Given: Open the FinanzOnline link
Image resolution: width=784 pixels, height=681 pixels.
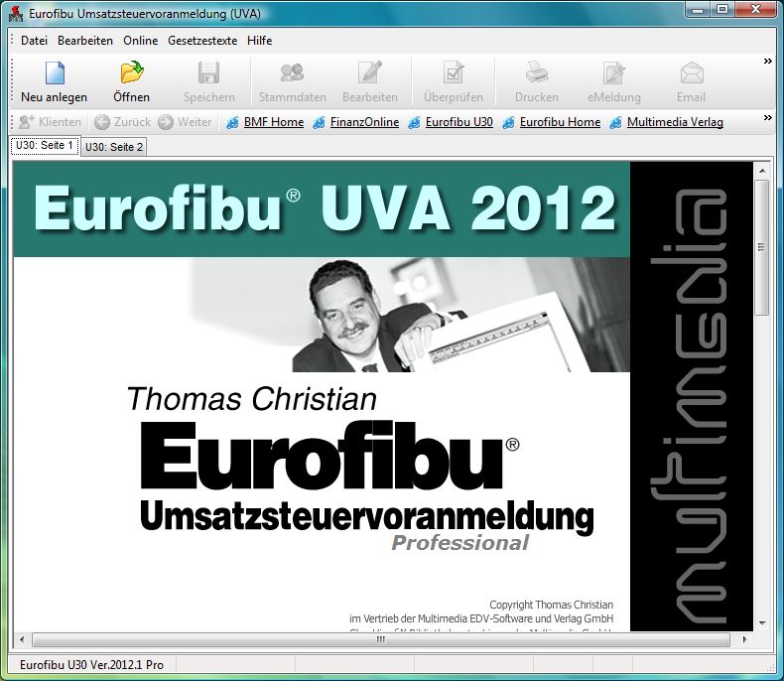Looking at the screenshot, I should pyautogui.click(x=364, y=122).
